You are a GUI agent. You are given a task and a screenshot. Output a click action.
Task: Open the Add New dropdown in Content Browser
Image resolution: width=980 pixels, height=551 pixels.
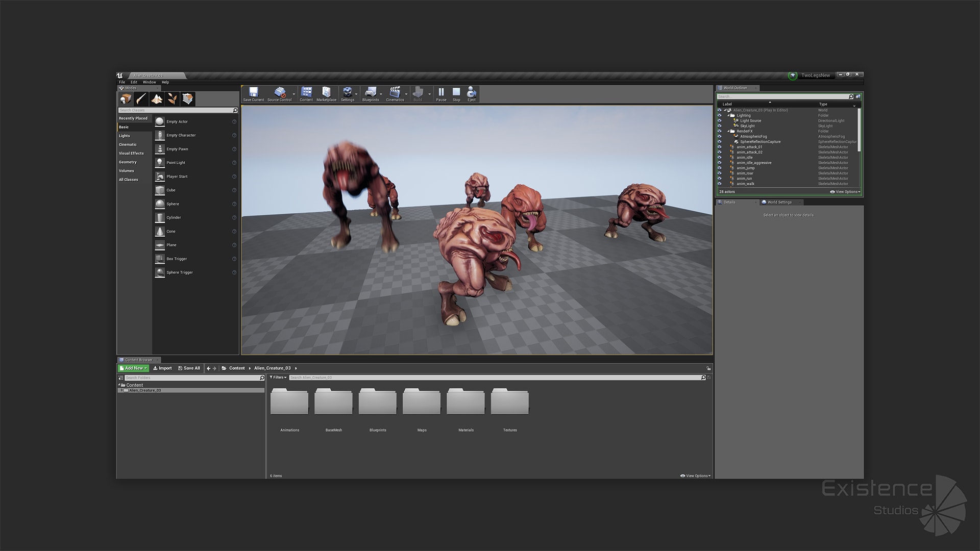(x=133, y=368)
